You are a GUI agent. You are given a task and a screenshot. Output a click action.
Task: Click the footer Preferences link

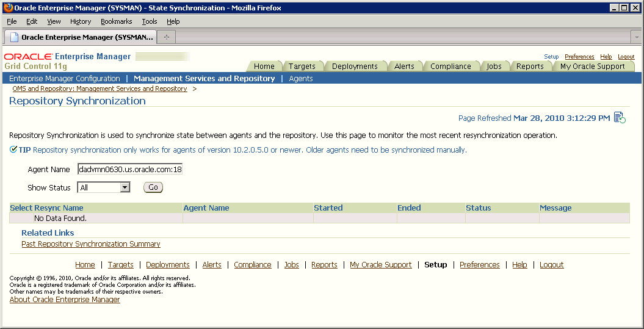[x=480, y=265]
